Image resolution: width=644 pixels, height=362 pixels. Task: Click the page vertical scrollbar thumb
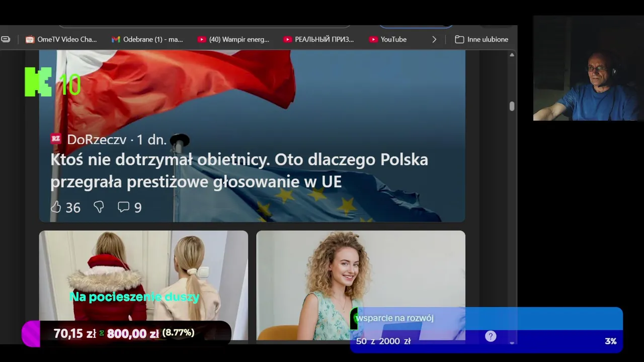(x=512, y=106)
